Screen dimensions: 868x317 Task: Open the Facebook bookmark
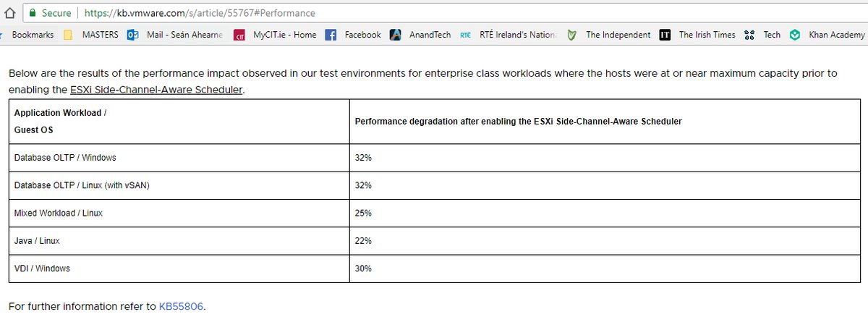(x=353, y=35)
